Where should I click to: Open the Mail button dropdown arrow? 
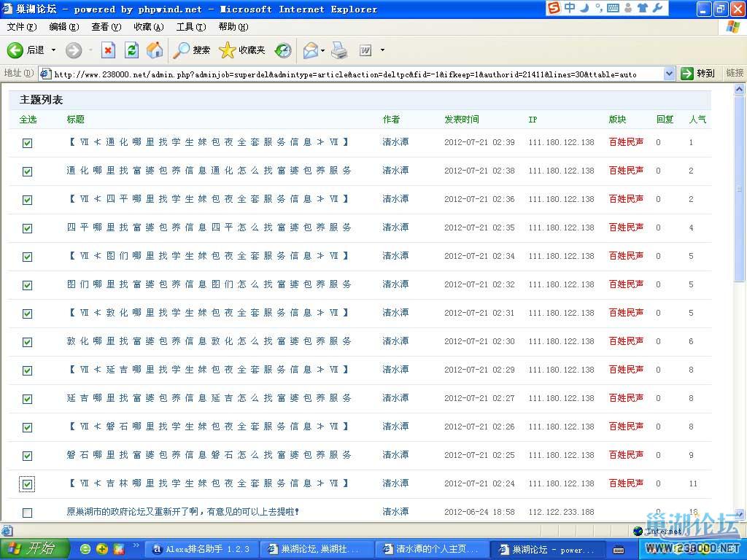(323, 50)
